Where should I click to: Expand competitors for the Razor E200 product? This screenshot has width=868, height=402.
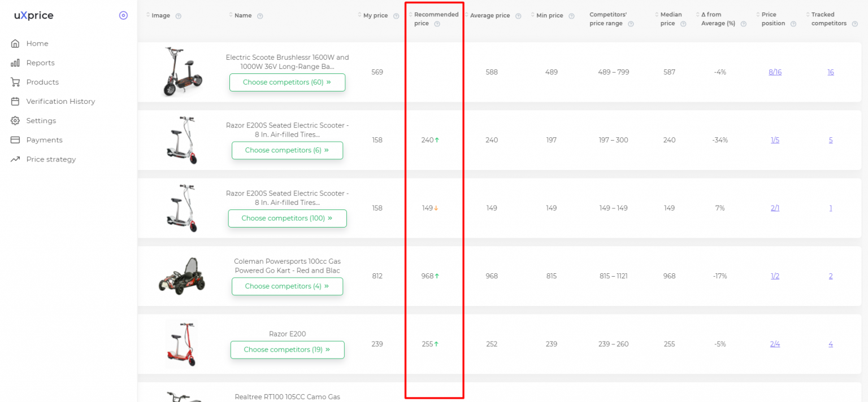click(287, 349)
